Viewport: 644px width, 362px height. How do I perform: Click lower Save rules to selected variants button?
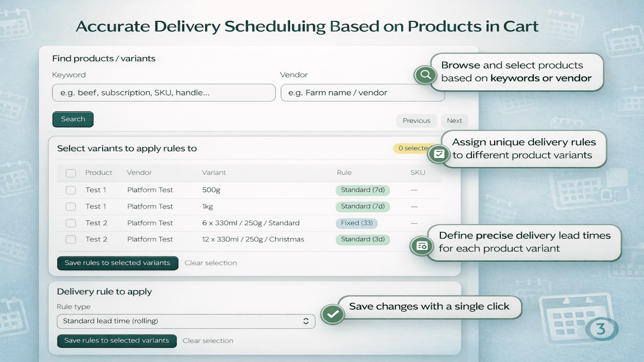[x=117, y=341]
